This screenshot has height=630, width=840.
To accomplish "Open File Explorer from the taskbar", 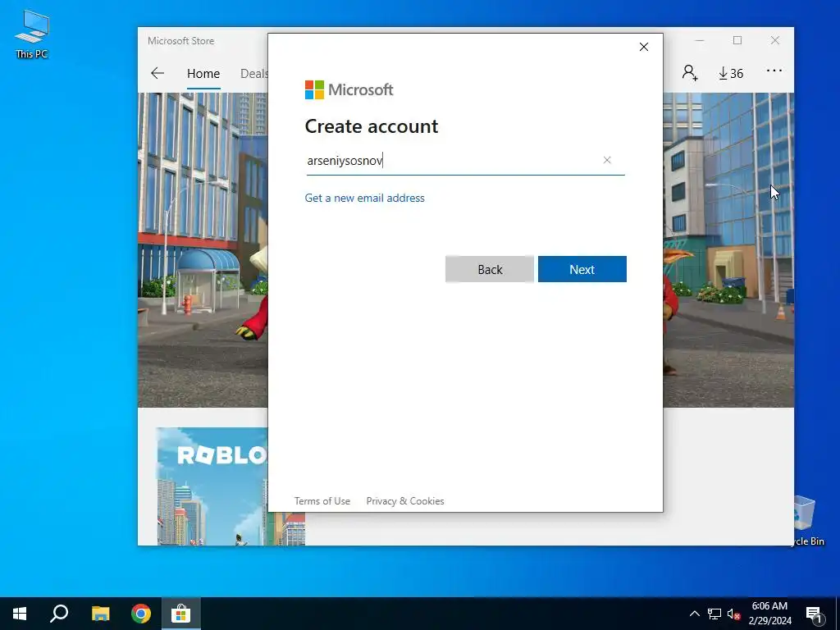I will coord(100,614).
